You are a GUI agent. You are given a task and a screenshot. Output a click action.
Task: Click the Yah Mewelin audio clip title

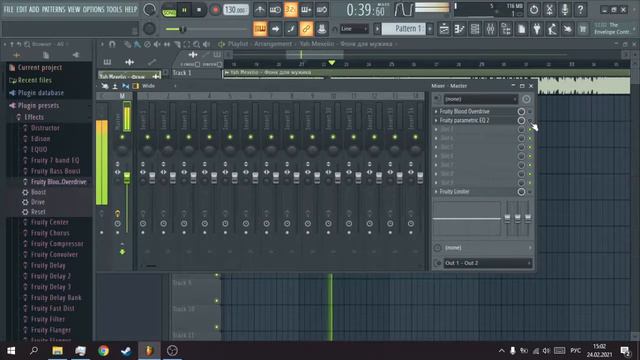coord(271,73)
